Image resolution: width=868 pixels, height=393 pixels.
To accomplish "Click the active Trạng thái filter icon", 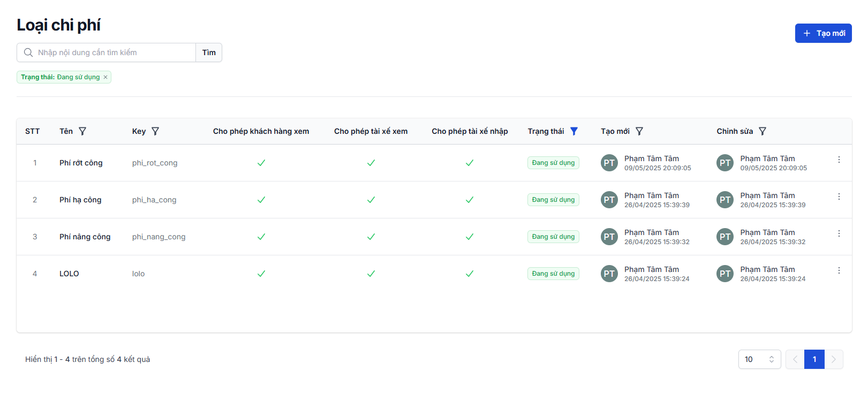I will [x=574, y=131].
